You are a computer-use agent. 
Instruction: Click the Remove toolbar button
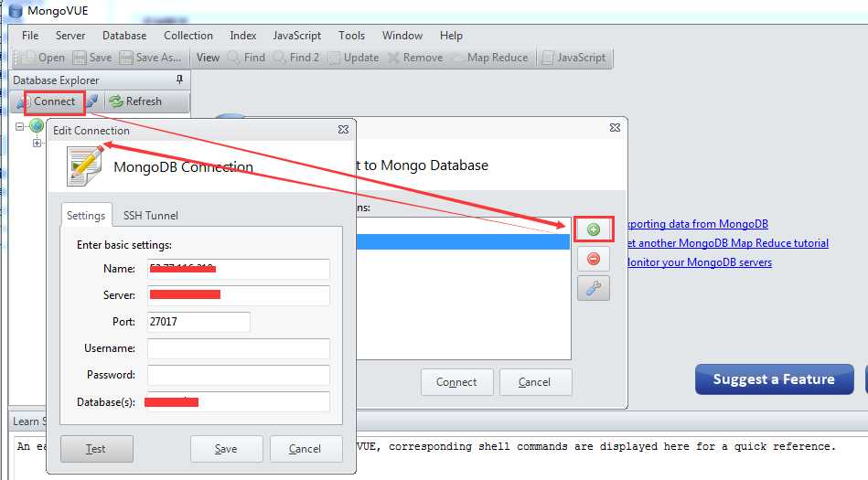pyautogui.click(x=416, y=58)
